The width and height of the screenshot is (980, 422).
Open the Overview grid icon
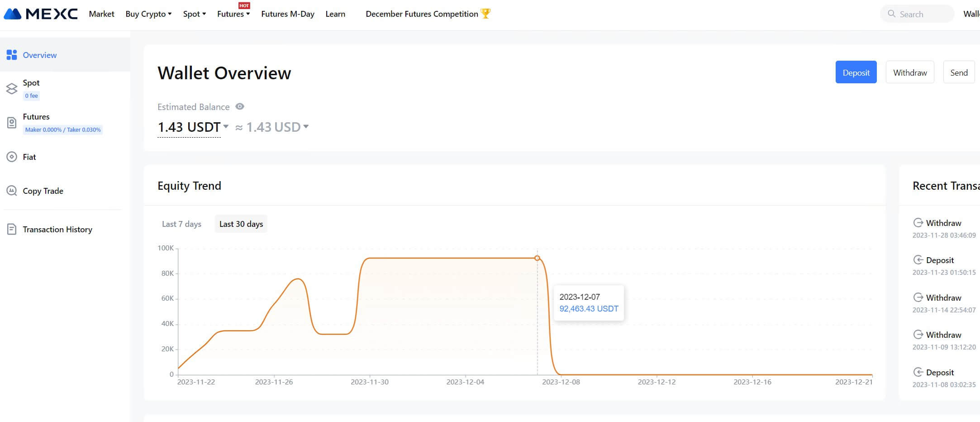pyautogui.click(x=12, y=55)
